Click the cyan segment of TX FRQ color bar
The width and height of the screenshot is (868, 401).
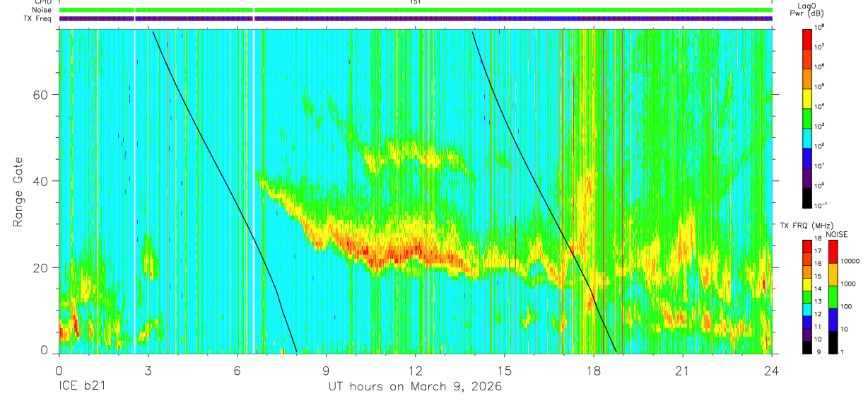(807, 309)
